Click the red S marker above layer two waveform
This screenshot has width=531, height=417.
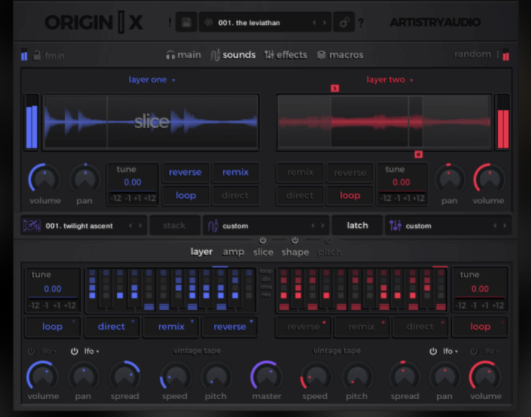[x=335, y=88]
